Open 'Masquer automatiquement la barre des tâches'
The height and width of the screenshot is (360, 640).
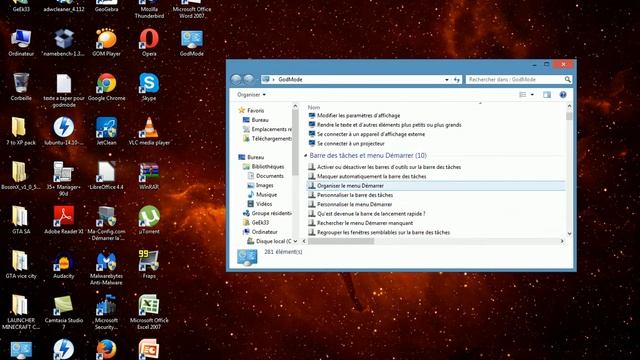(x=367, y=176)
